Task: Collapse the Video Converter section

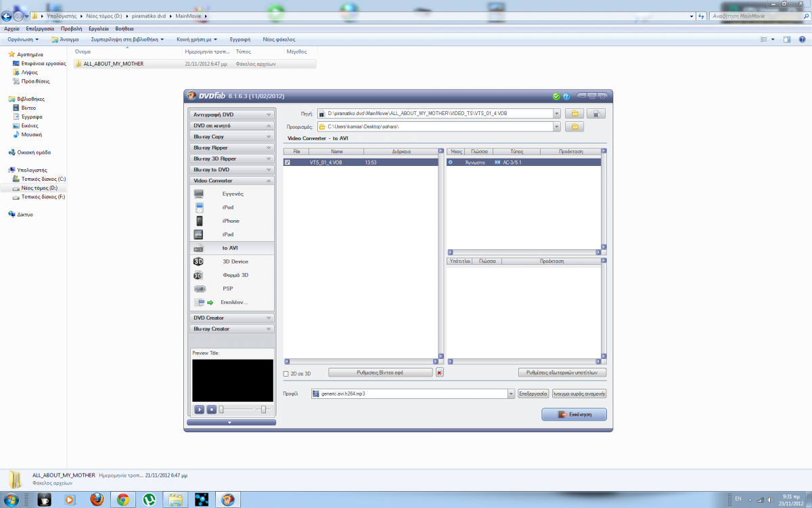Action: click(x=232, y=181)
